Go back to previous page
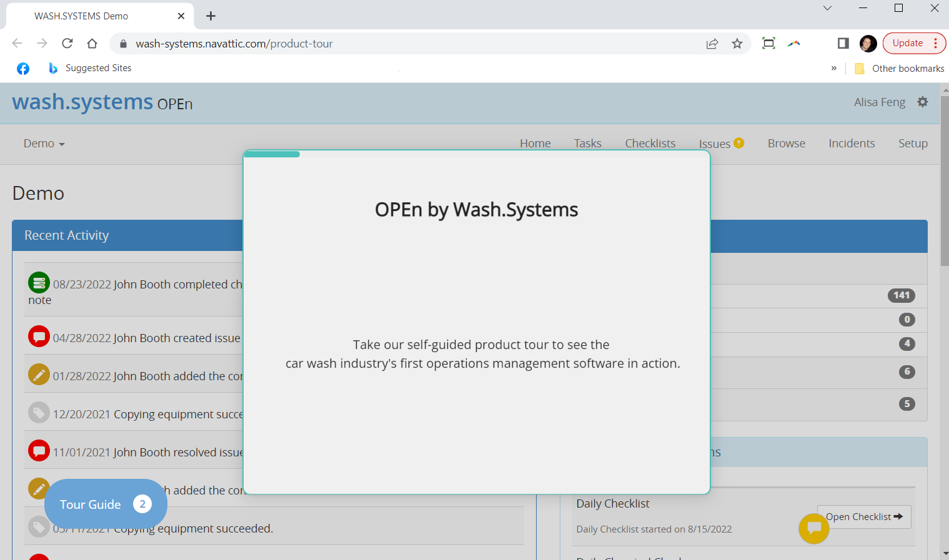Viewport: 949px width, 560px height. [x=17, y=43]
